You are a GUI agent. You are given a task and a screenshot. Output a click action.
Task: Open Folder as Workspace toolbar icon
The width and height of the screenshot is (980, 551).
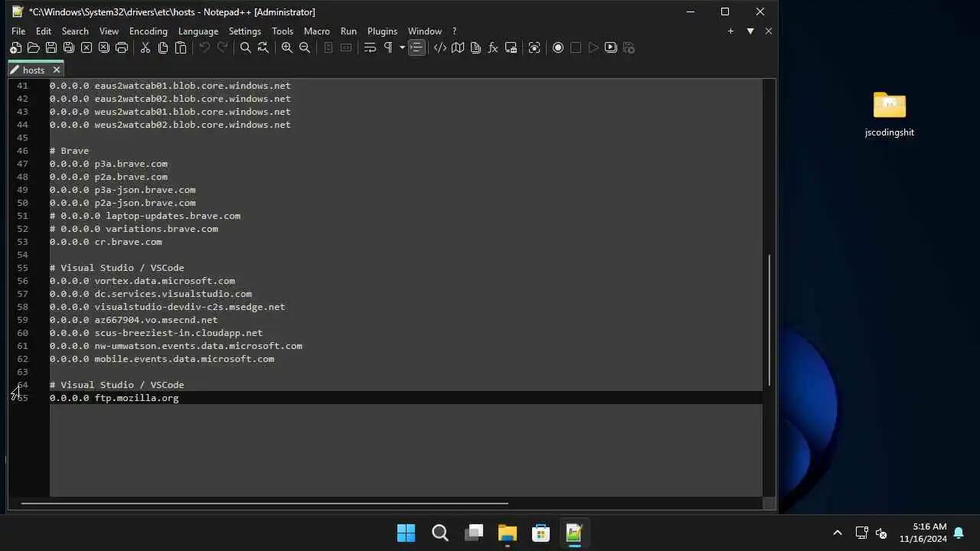511,47
